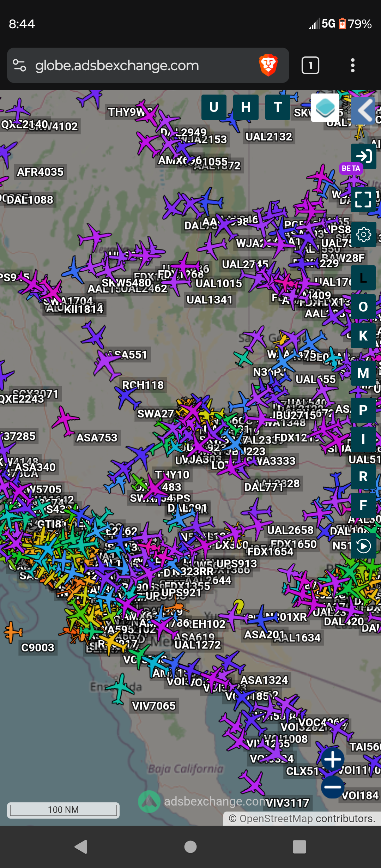381x868 pixels.
Task: Select flight QXE2243 label
Action: 22,399
